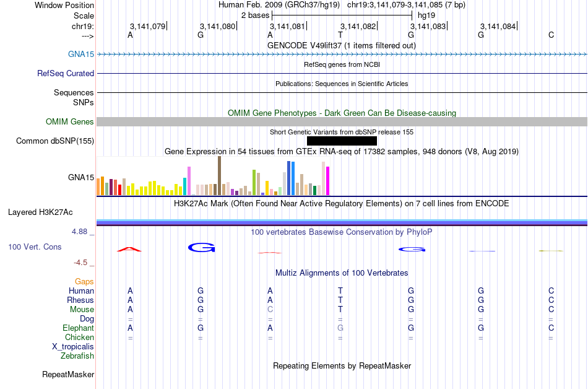Click the Common dbSNP(155) track label
Screen dimensions: 588x389
tap(55, 141)
